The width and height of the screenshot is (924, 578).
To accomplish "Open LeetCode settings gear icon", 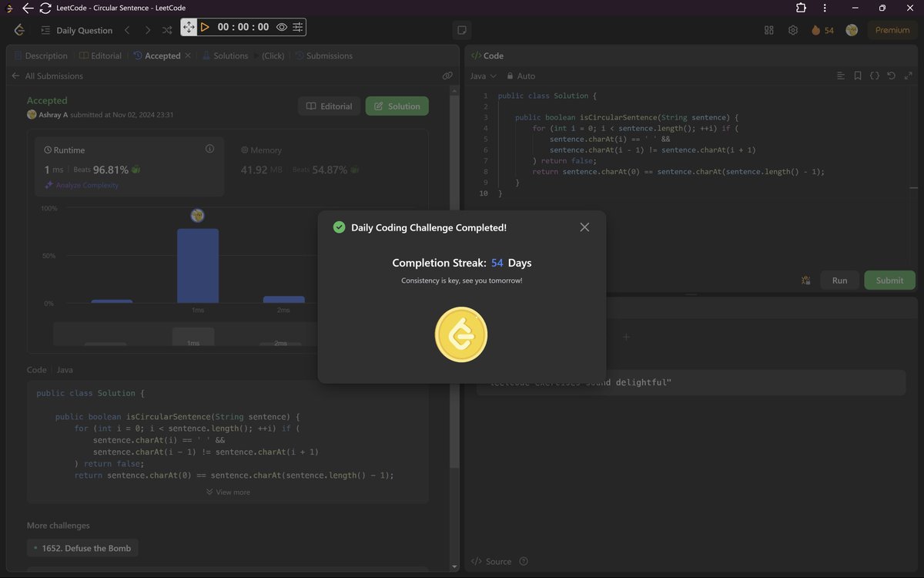I will tap(793, 30).
